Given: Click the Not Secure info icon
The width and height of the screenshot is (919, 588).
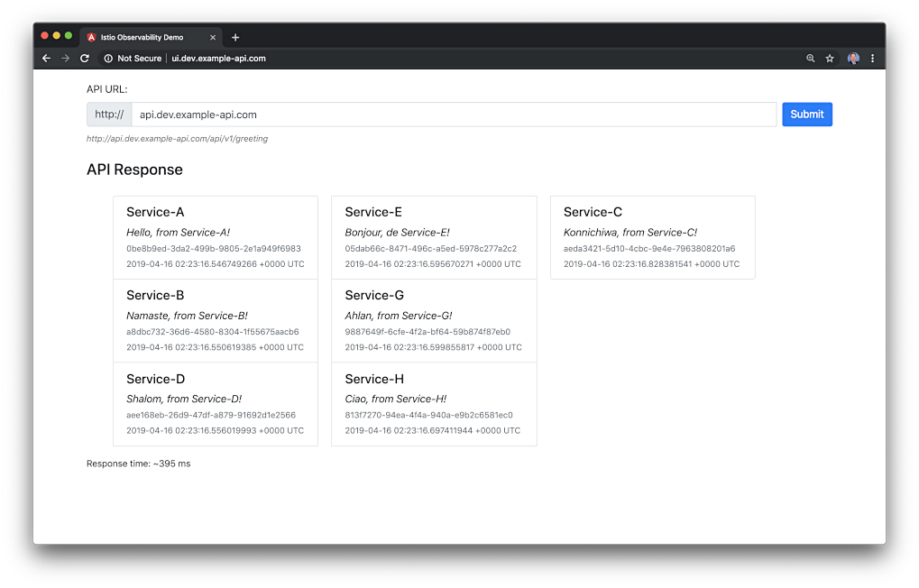Looking at the screenshot, I should [x=108, y=59].
